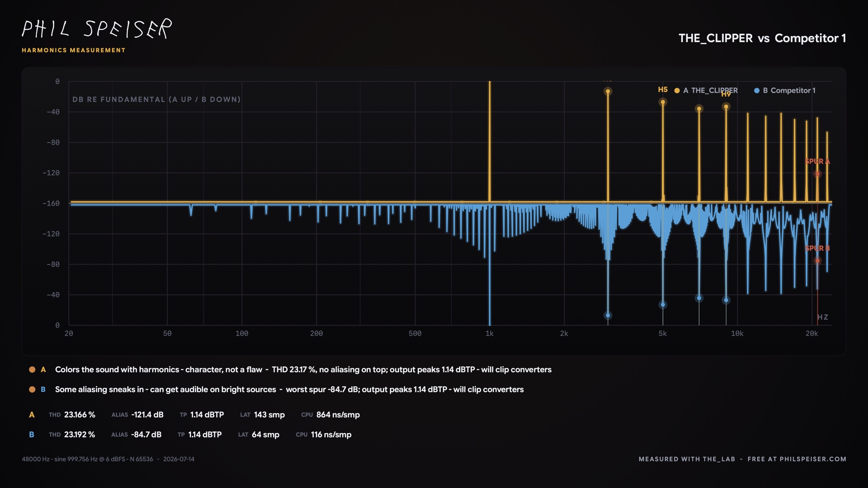Click the "THD 23.166 %" value in row A
The image size is (868, 488).
coord(72,415)
